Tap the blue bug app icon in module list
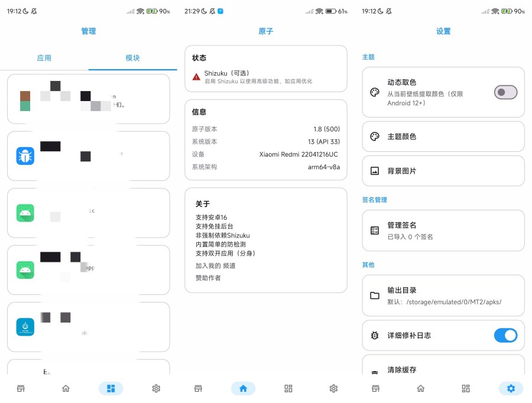This screenshot has height=403, width=532. 25,156
